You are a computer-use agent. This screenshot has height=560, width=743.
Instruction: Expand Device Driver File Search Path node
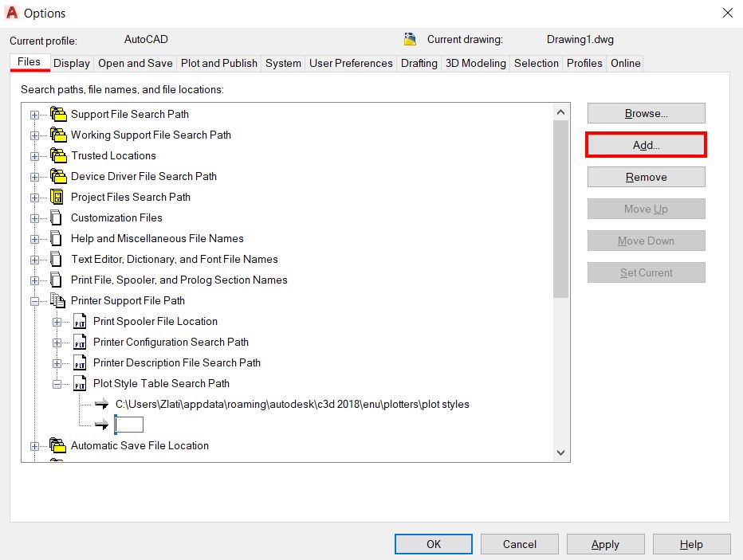[x=34, y=177]
